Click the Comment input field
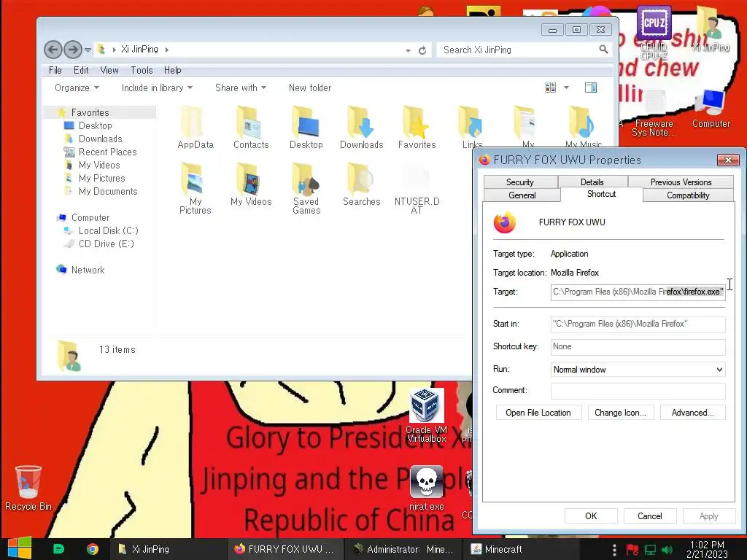The image size is (747, 560). 638,391
